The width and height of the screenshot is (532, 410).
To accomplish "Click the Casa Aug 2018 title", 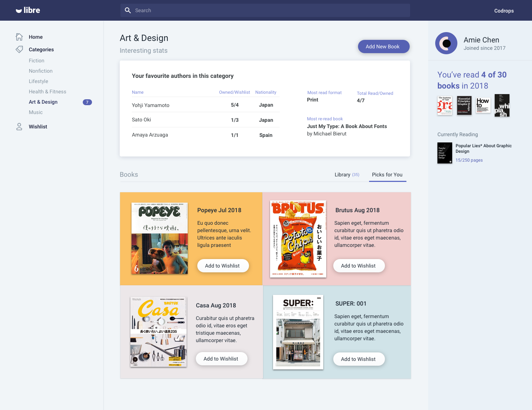I will 216,305.
